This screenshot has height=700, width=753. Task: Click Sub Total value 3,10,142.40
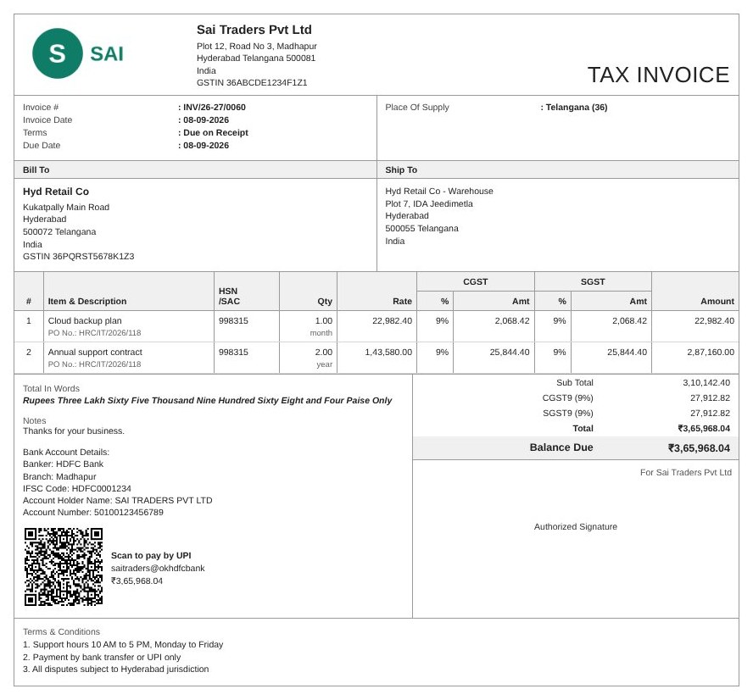(706, 382)
